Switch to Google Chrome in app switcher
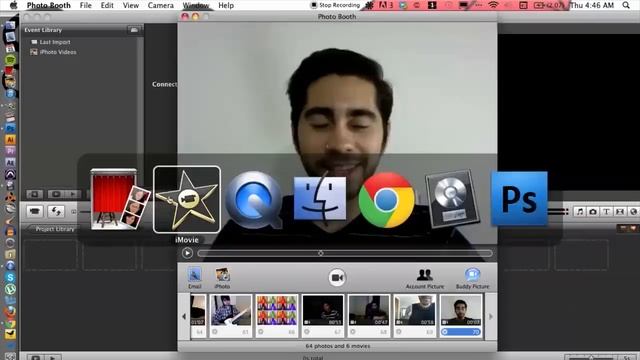Screen dimensions: 640x360 (x=387, y=200)
